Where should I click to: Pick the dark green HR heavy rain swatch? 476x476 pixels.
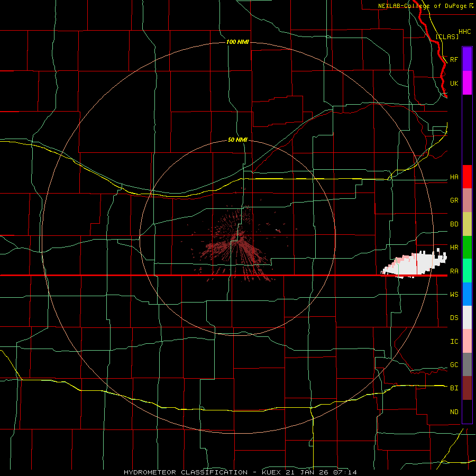pos(467,248)
